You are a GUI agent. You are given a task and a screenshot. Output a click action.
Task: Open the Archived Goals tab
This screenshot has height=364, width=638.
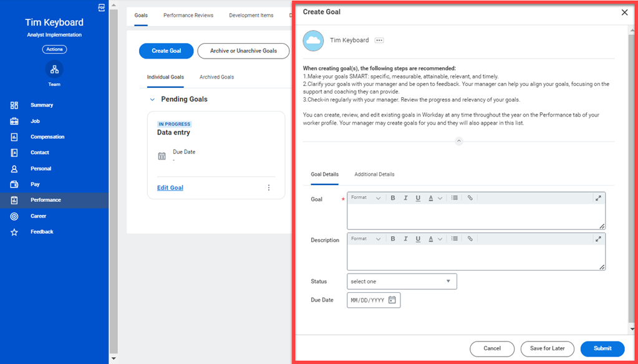pos(216,77)
